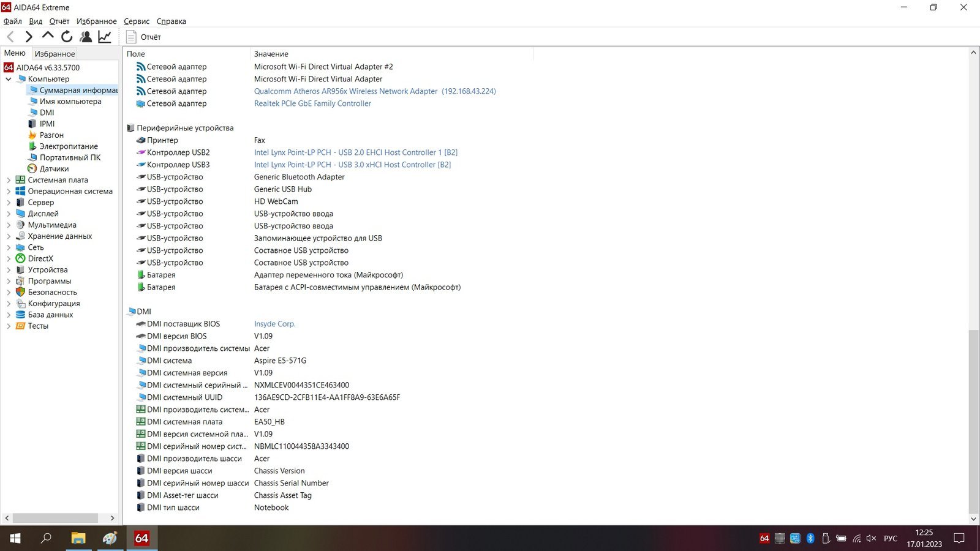Click the Значение column header
Image resolution: width=980 pixels, height=551 pixels.
click(x=391, y=54)
